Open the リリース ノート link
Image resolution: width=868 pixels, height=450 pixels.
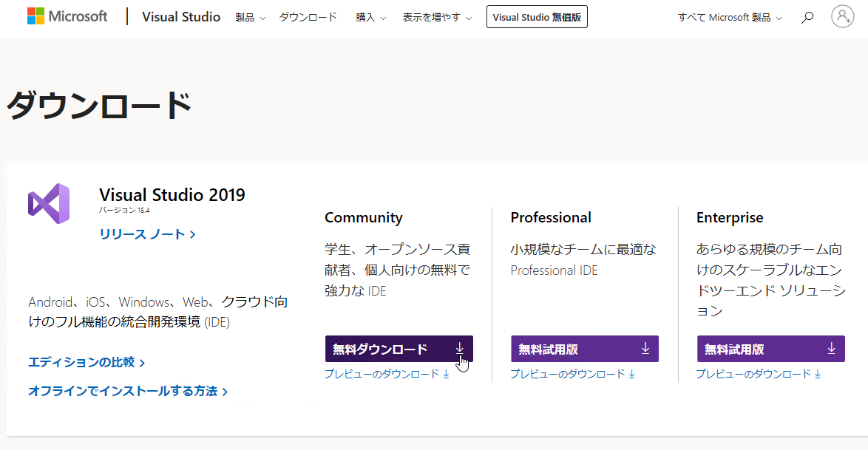(x=147, y=234)
